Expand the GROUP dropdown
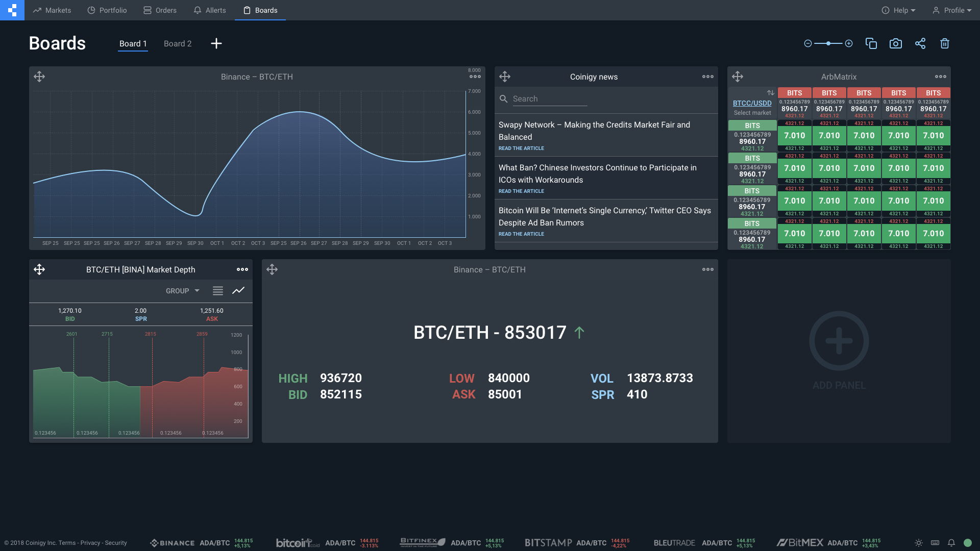Viewport: 980px width, 551px height. 182,291
